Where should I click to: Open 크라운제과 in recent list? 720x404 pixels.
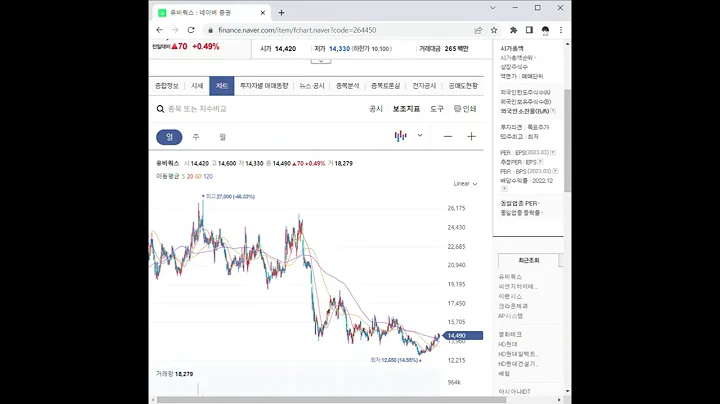(513, 306)
